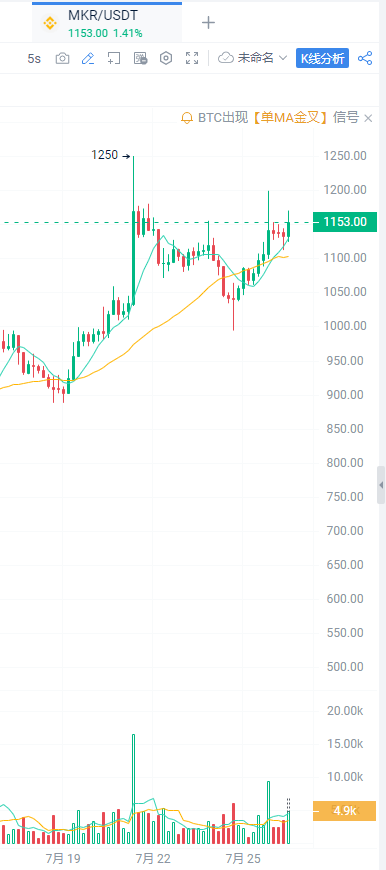This screenshot has height=870, width=386.
Task: Click the 1.41% change value
Action: click(128, 33)
